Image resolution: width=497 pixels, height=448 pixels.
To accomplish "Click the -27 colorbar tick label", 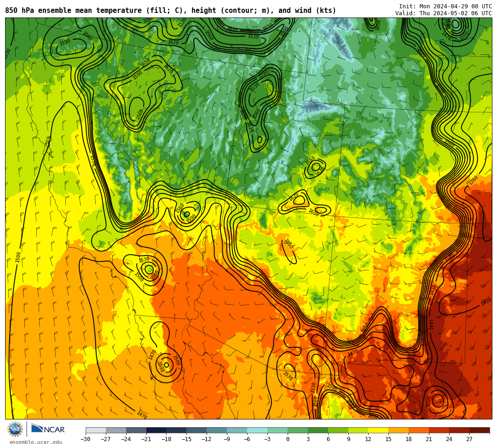I will click(x=106, y=439).
